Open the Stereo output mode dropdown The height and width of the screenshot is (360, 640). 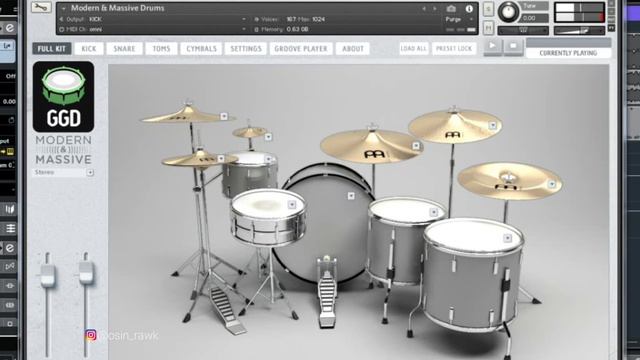click(90, 173)
